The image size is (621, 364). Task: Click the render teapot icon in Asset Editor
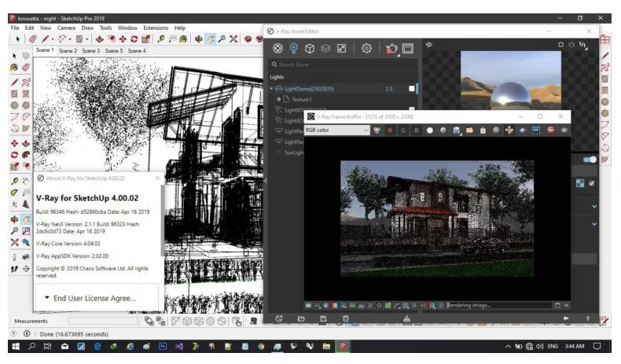(393, 49)
